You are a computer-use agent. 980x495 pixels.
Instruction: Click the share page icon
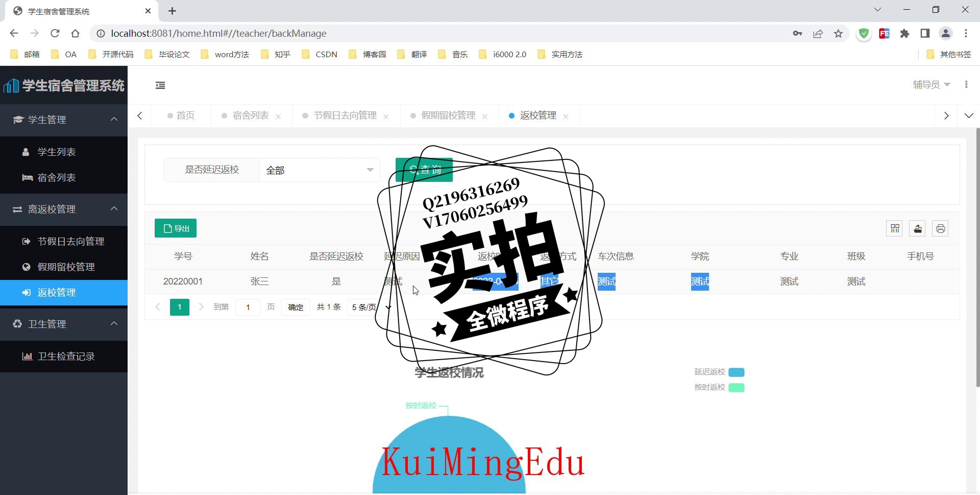818,34
